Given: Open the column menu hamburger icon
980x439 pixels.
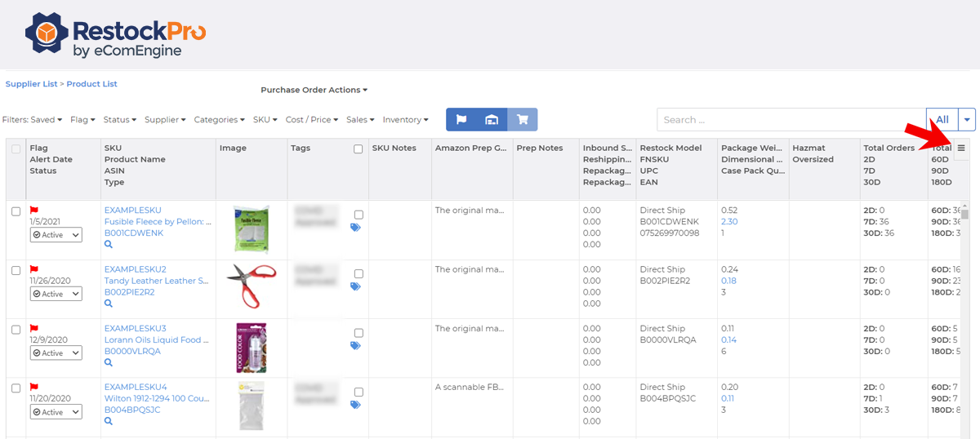Looking at the screenshot, I should pos(960,149).
